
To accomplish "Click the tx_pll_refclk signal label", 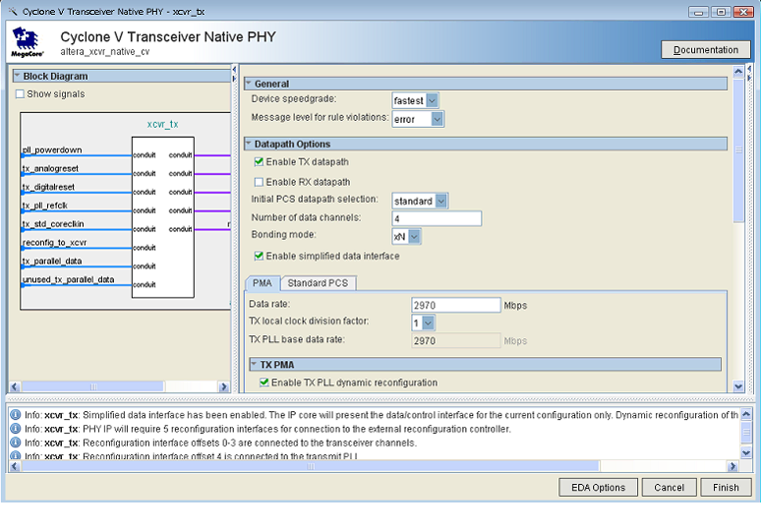I will [x=44, y=206].
